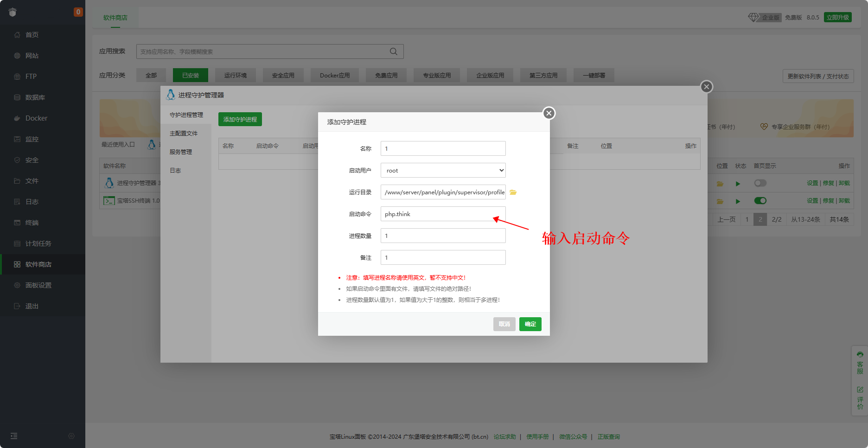Screen dimensions: 868x448
Task: Click the play icon in 进程守护管理器 row
Action: (x=738, y=184)
